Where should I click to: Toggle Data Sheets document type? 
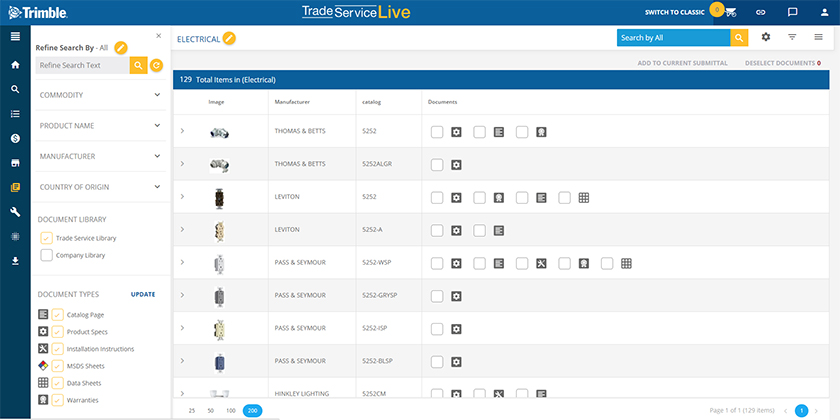click(x=58, y=383)
